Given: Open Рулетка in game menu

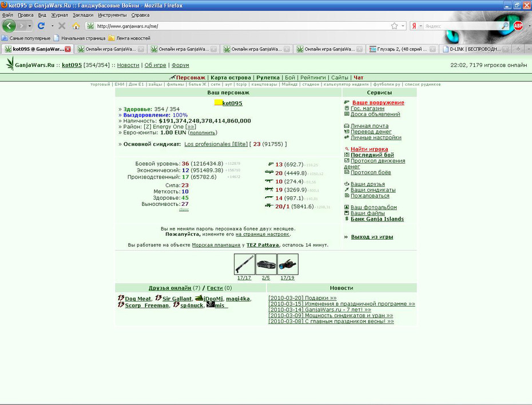Looking at the screenshot, I should click(x=268, y=77).
